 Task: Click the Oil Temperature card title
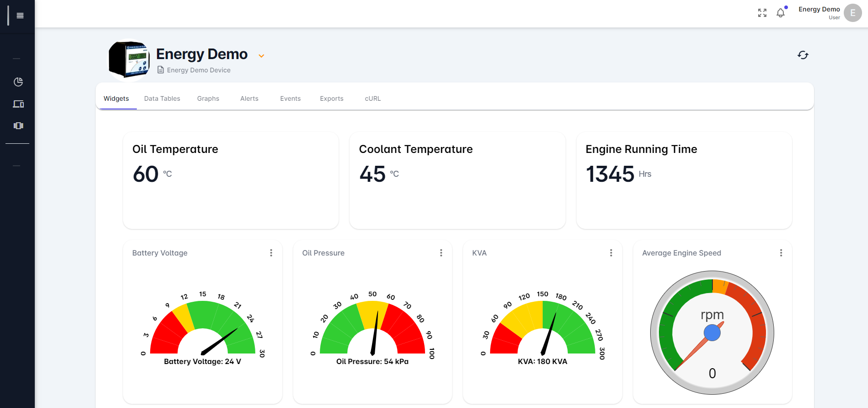175,149
